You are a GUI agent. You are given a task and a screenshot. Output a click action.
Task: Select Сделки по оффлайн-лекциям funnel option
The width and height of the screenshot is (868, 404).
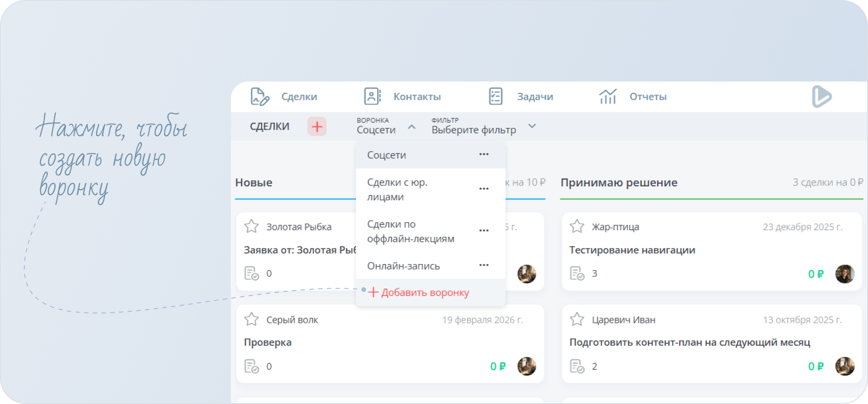[411, 231]
